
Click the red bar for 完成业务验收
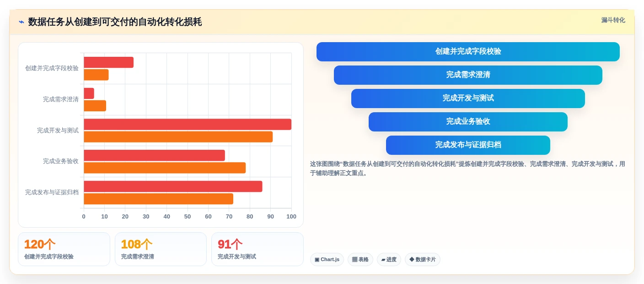coord(154,155)
